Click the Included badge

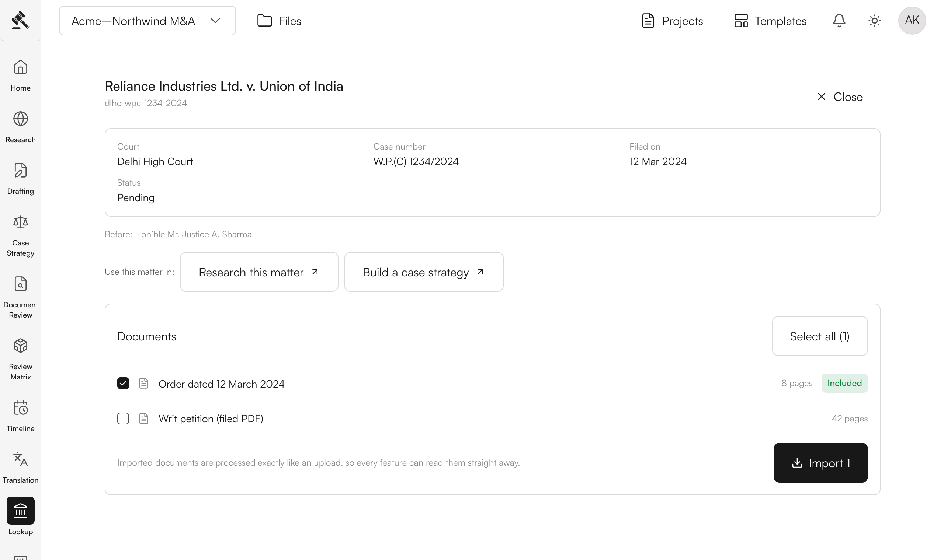(844, 384)
